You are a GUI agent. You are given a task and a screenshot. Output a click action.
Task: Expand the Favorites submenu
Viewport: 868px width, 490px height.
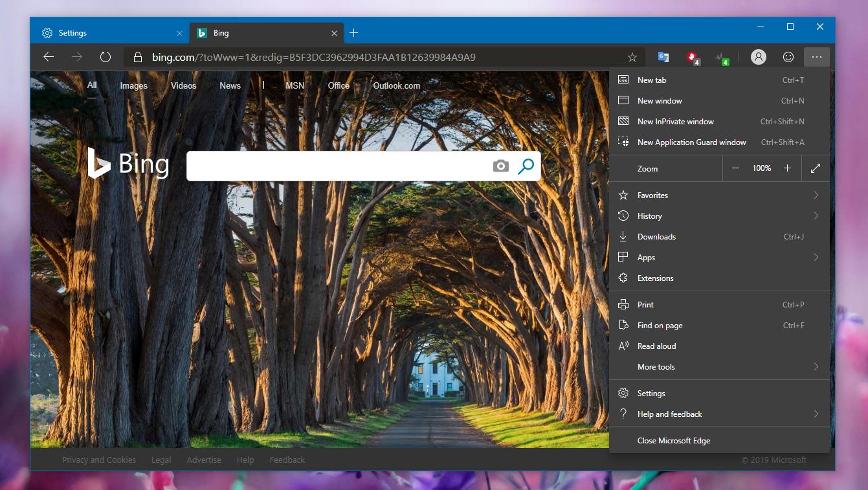pyautogui.click(x=651, y=195)
